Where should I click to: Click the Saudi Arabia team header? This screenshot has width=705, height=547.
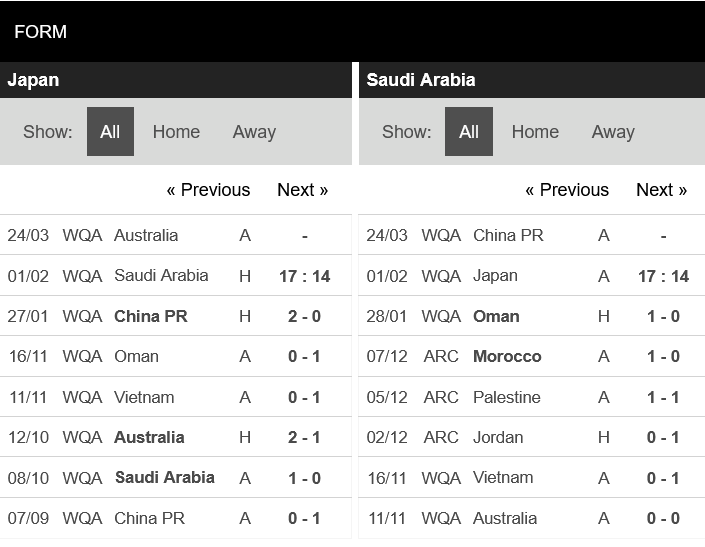click(x=420, y=80)
